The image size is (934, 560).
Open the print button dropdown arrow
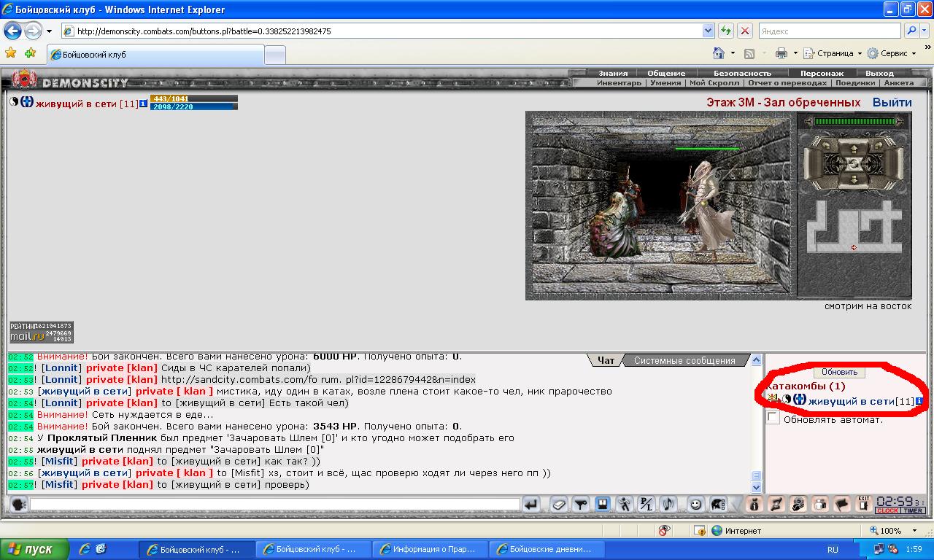tap(795, 53)
